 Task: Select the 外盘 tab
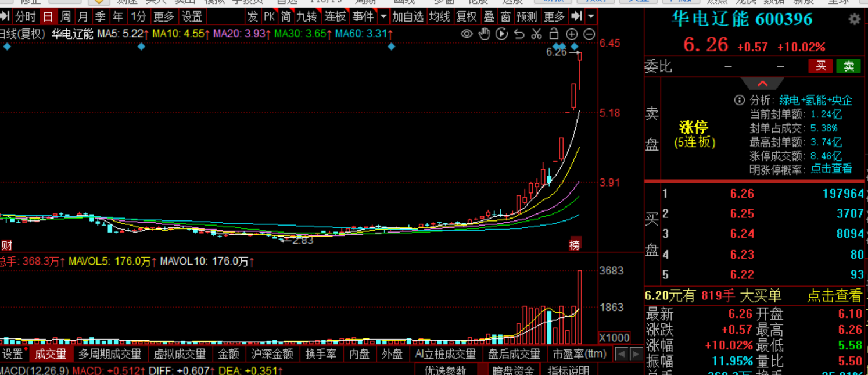(393, 353)
